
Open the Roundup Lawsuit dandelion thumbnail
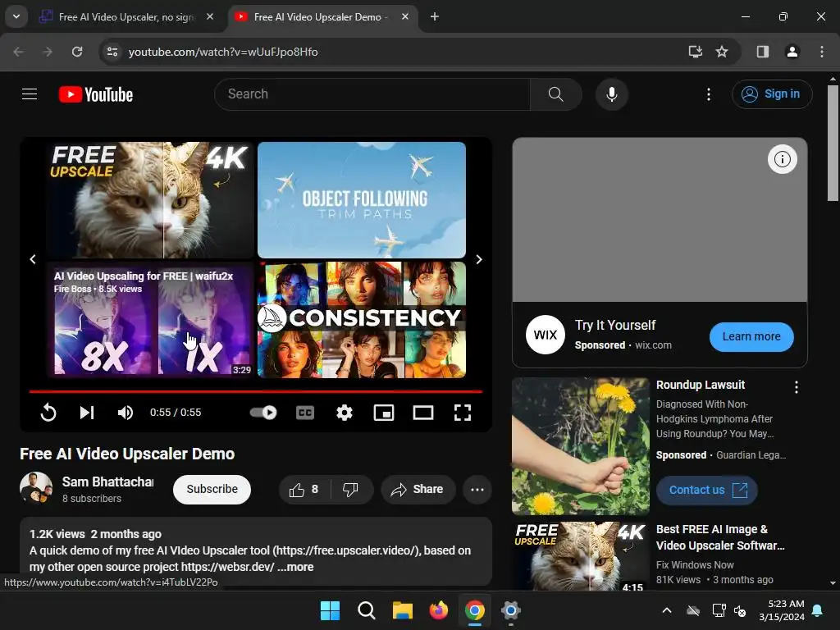[581, 446]
